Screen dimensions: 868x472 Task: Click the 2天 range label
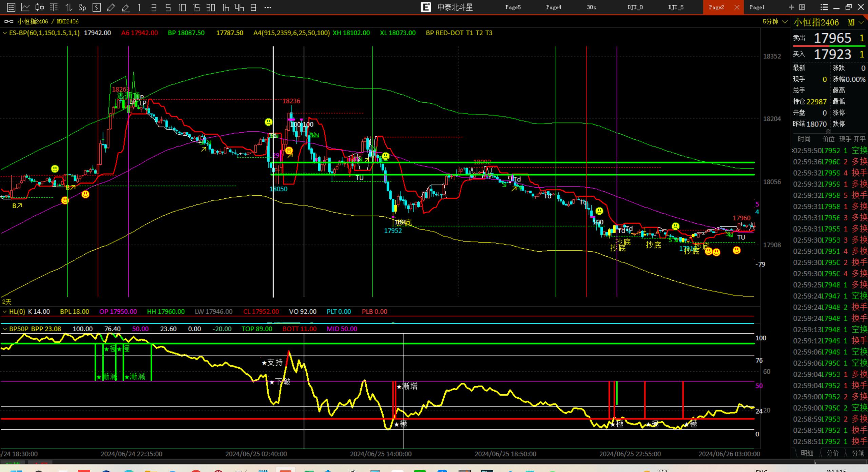coord(6,301)
